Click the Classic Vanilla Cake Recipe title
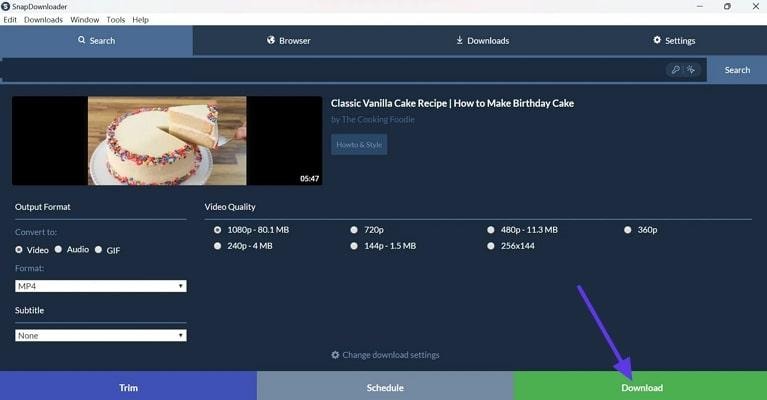Screen dimensions: 767x400 click(x=452, y=103)
